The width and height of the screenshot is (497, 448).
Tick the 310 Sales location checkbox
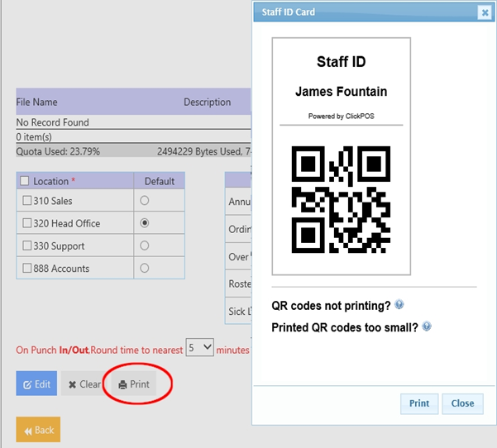27,200
